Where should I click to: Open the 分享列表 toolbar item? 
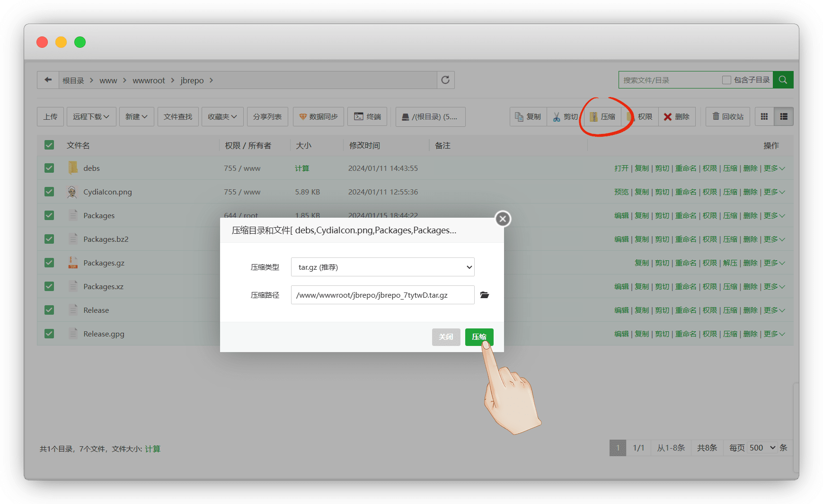click(267, 116)
